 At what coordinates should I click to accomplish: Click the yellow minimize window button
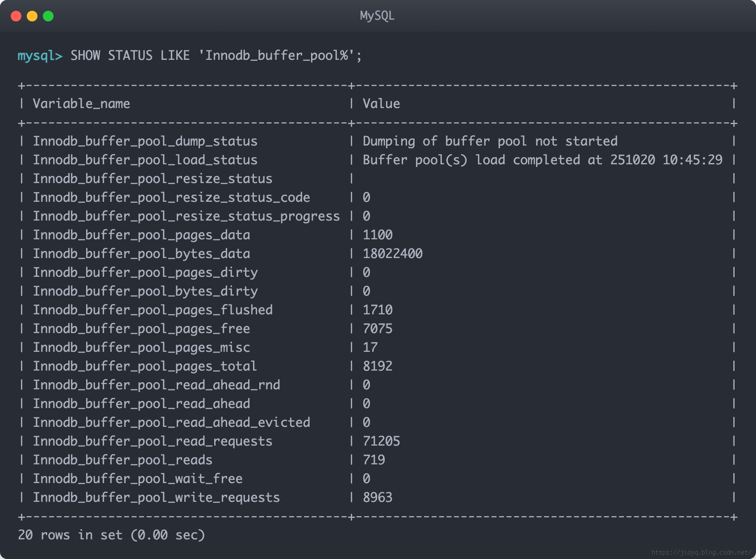click(x=32, y=16)
